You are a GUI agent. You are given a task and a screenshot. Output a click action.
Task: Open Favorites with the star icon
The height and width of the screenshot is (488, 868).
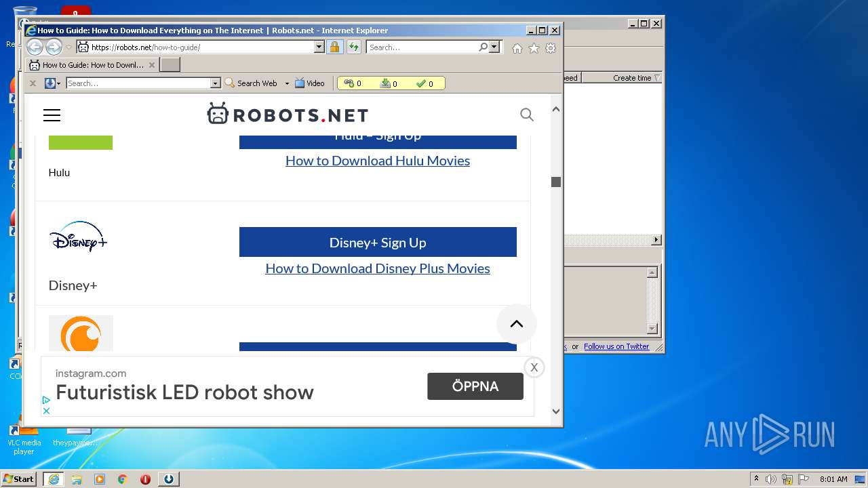point(534,48)
